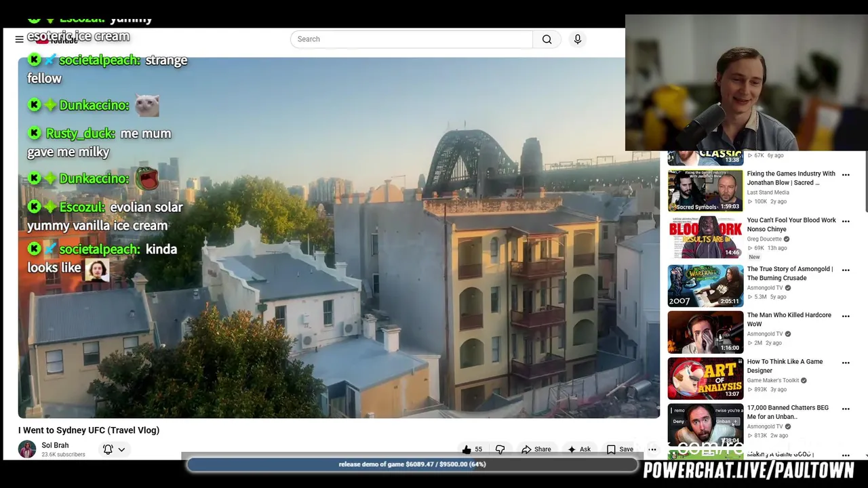The image size is (868, 488).
Task: Click the search magnifier button
Action: point(547,39)
